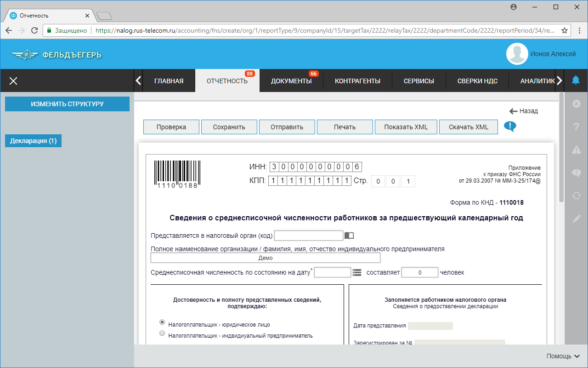Screen dimensions: 588x368
Task: Close the Отчетность browser tab
Action: (87, 16)
